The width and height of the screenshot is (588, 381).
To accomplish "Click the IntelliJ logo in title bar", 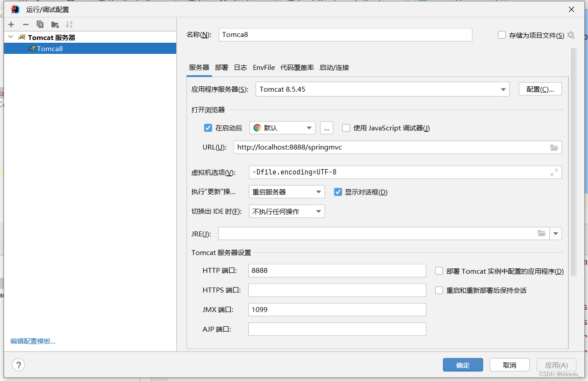I will pos(15,9).
